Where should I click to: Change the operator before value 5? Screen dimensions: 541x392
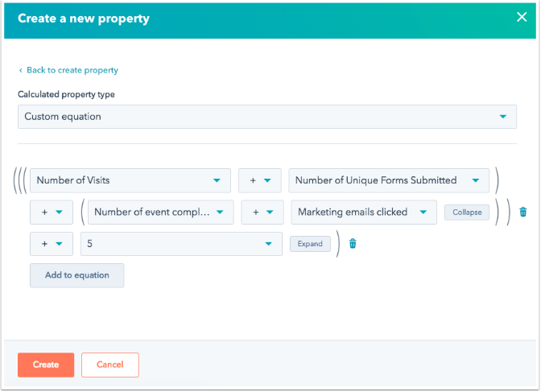(51, 244)
